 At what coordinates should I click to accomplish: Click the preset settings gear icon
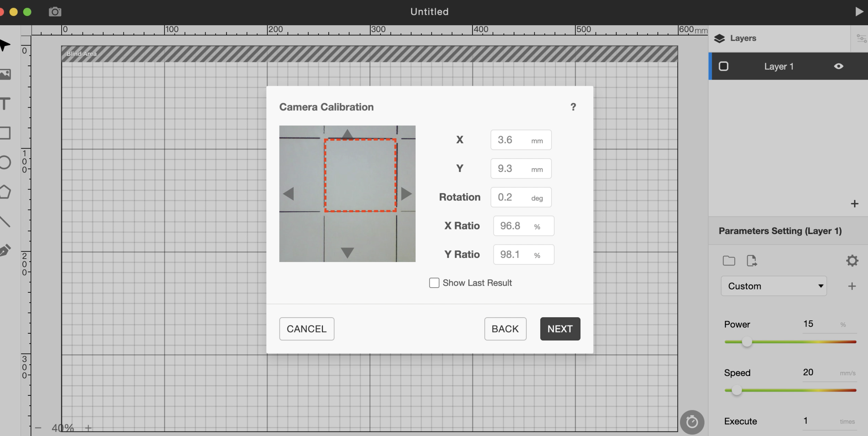click(852, 261)
